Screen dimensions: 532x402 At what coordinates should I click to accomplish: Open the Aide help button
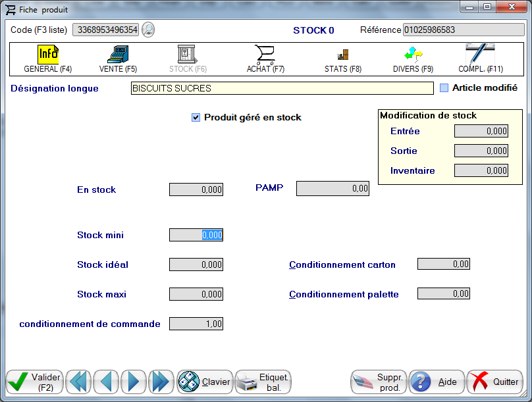coord(437,382)
